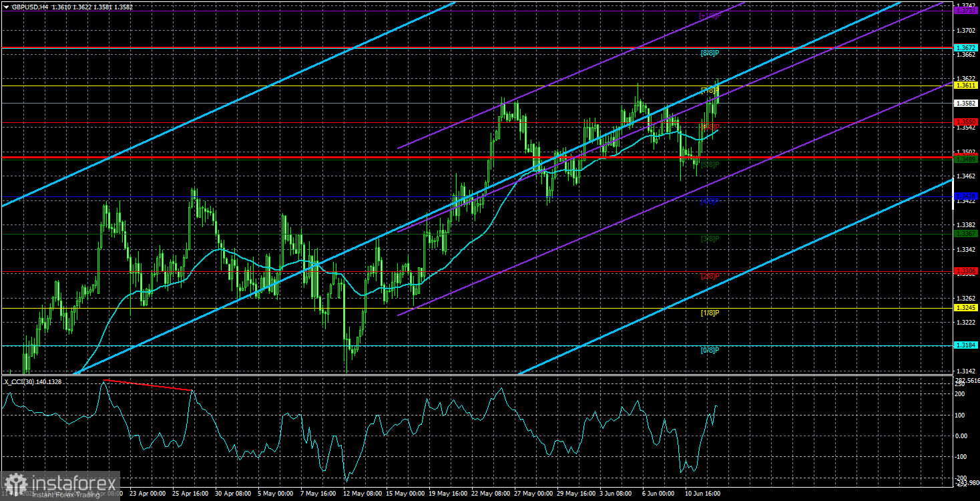
Task: Click the [4/8]P Murray level label
Action: (710, 201)
